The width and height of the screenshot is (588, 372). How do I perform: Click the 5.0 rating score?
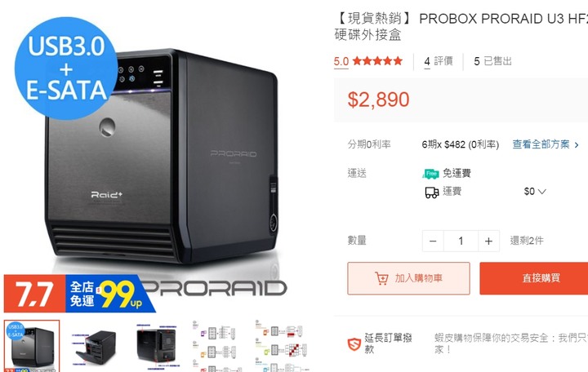point(341,61)
